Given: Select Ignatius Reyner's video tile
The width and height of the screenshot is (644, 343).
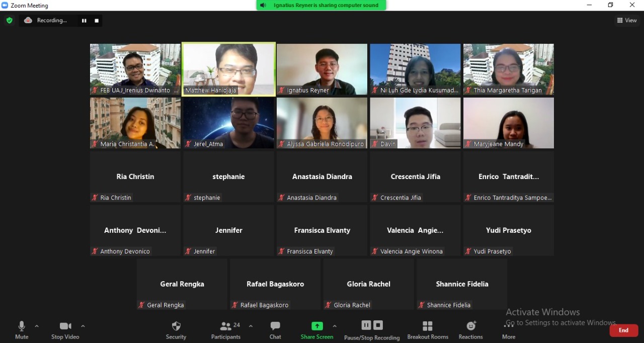Looking at the screenshot, I should point(322,69).
